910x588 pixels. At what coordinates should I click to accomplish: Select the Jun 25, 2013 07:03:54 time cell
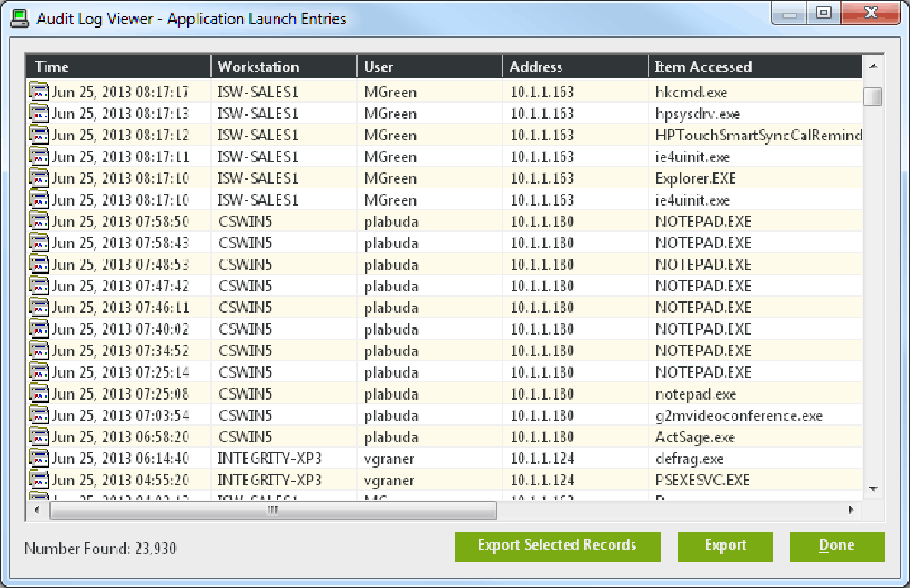[120, 416]
